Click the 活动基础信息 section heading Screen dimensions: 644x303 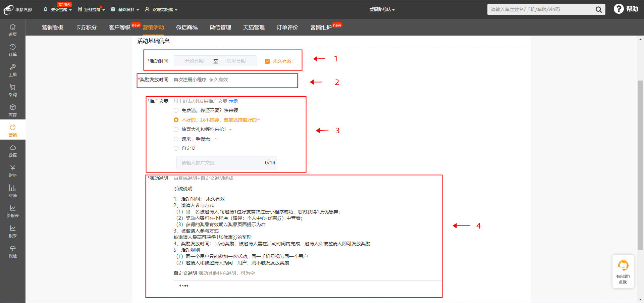(153, 41)
